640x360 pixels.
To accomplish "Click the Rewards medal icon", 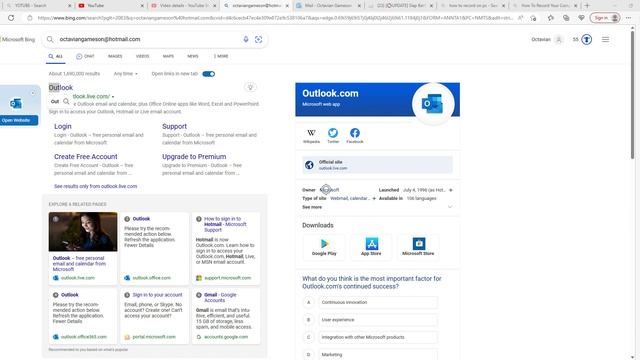I will pyautogui.click(x=587, y=39).
